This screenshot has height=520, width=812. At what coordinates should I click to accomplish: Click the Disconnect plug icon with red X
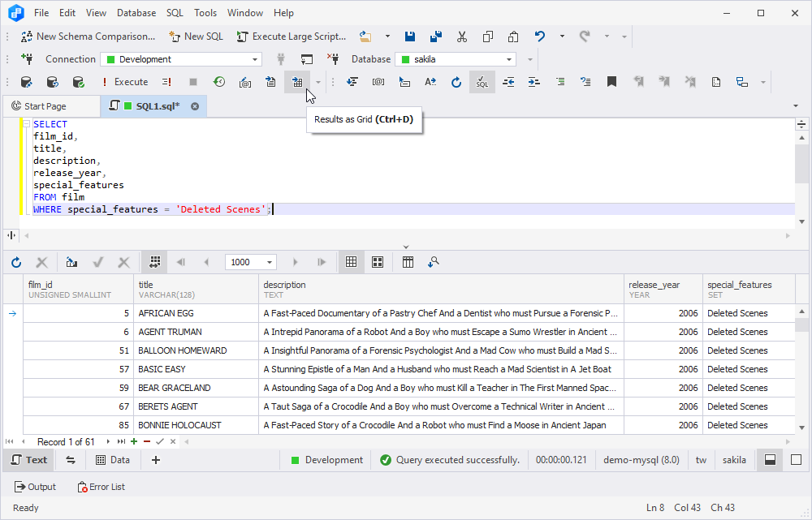click(332, 59)
